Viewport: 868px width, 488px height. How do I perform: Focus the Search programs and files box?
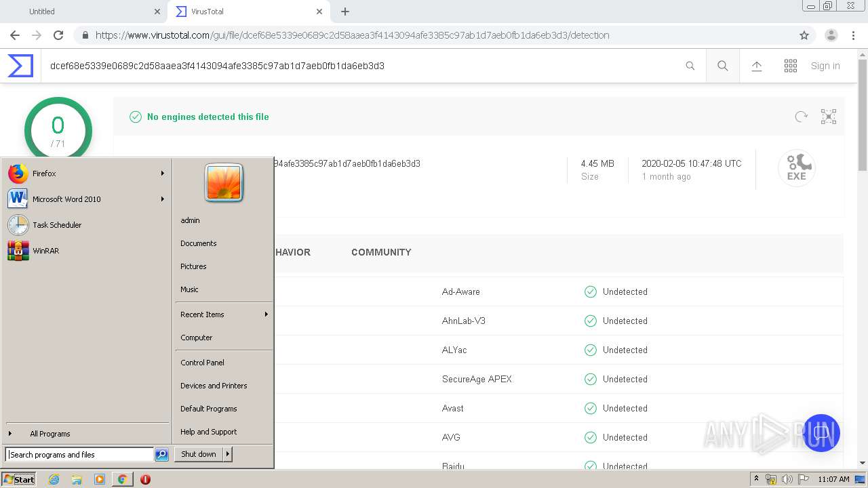tap(79, 455)
